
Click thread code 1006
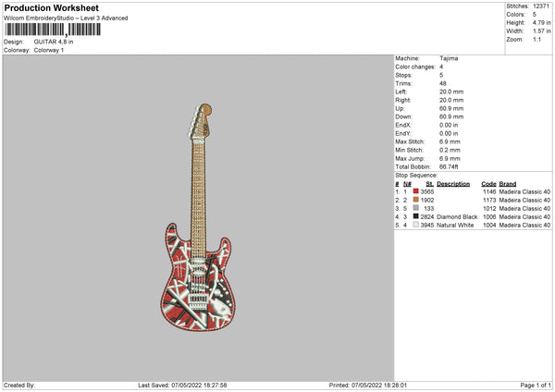489,217
